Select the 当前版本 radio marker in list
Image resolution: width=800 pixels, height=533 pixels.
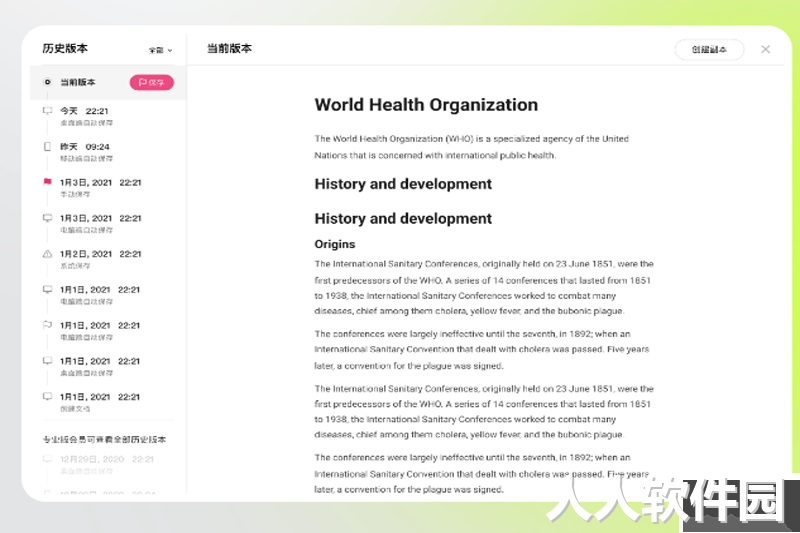[47, 82]
